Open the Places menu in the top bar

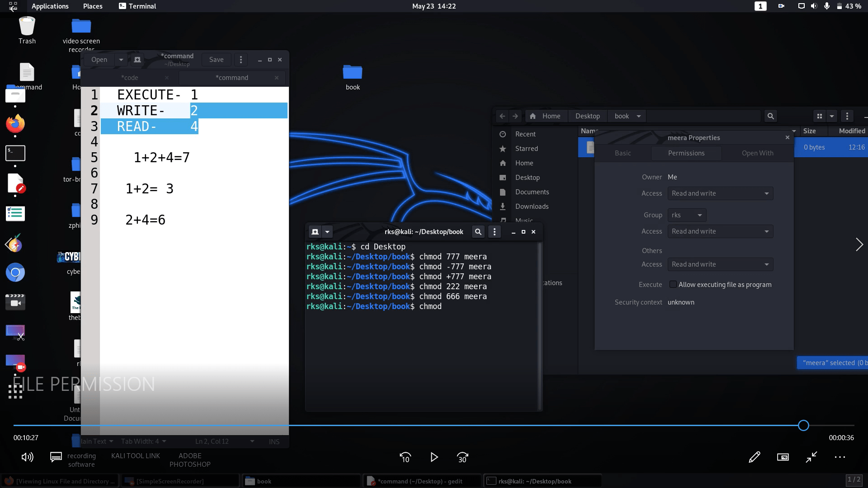coord(92,6)
